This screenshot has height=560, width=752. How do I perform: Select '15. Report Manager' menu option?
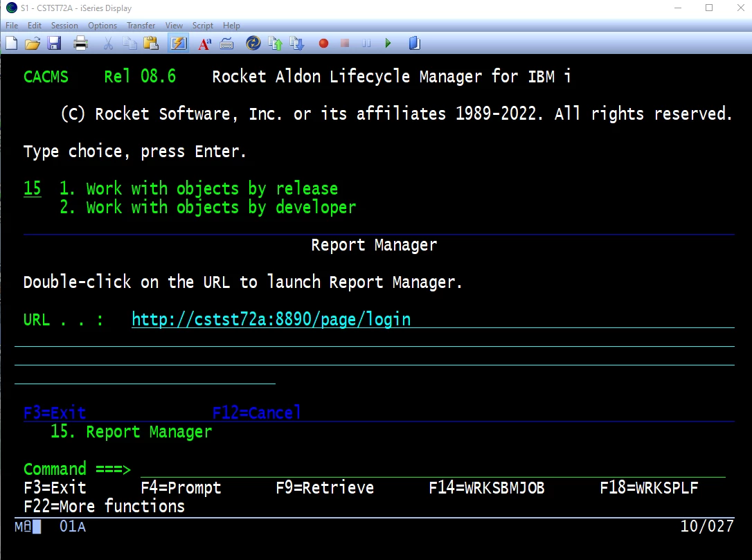[131, 431]
